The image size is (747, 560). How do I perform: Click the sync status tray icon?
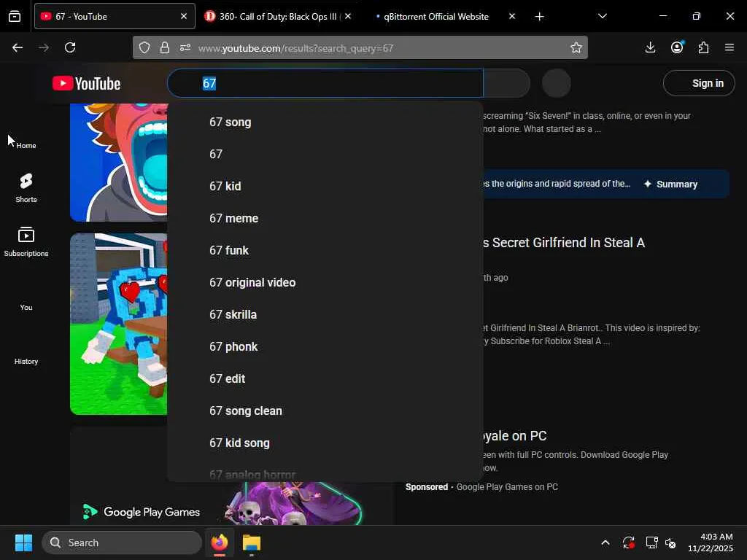click(x=628, y=542)
